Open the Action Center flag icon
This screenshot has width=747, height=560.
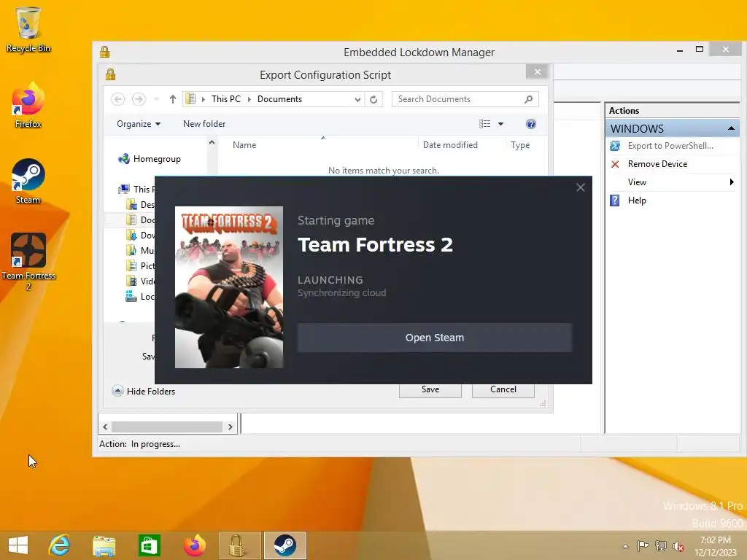pyautogui.click(x=643, y=545)
